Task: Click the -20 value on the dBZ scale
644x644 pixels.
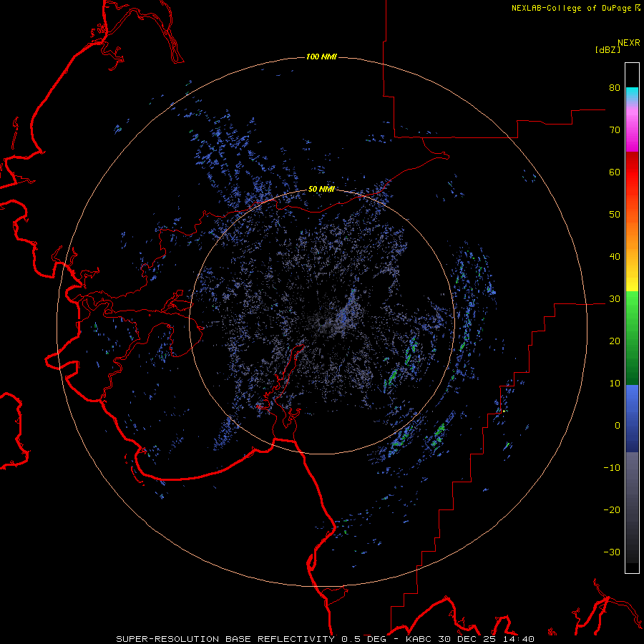Action: coord(612,510)
